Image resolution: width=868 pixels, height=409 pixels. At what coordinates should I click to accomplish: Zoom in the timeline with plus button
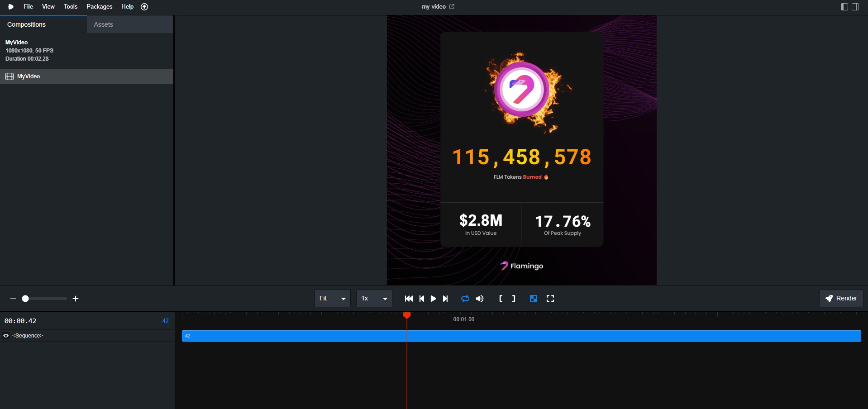pyautogui.click(x=76, y=299)
